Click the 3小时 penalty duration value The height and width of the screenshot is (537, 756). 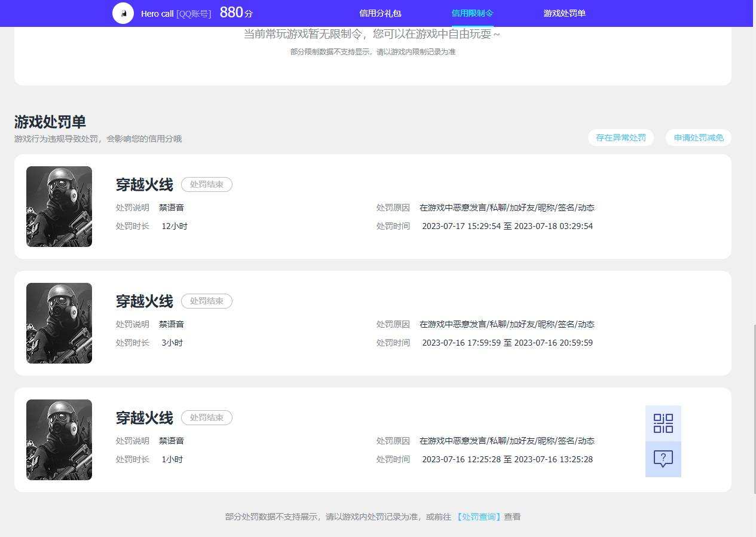point(172,343)
